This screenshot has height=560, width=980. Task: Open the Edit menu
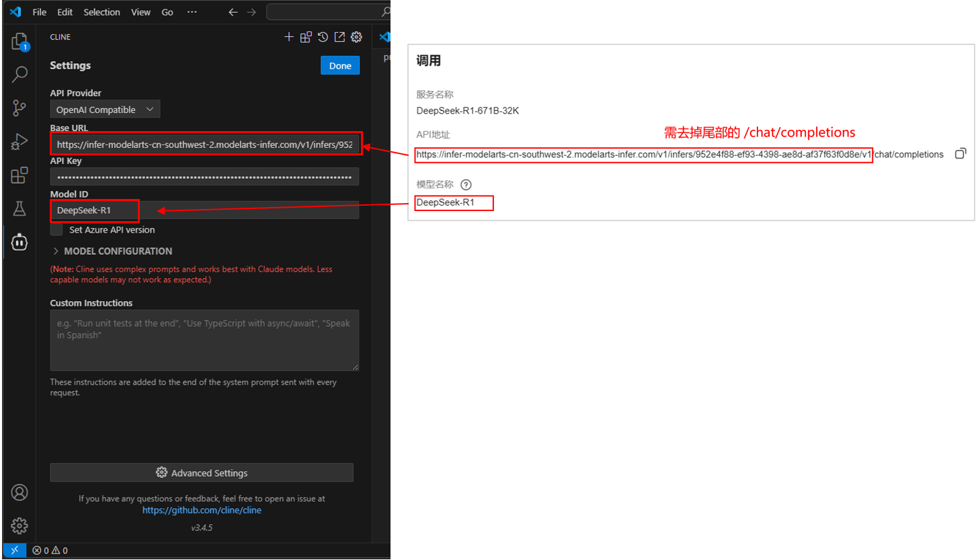tap(65, 12)
